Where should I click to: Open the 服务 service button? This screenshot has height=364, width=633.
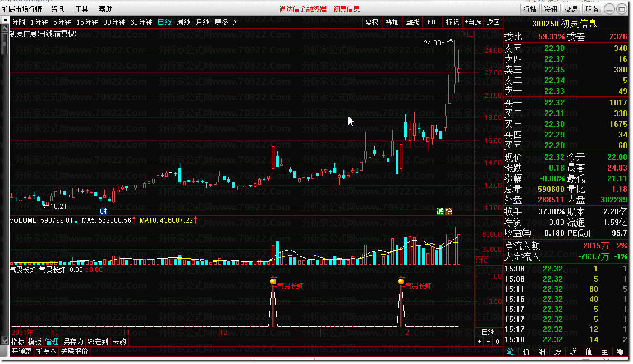(592, 10)
